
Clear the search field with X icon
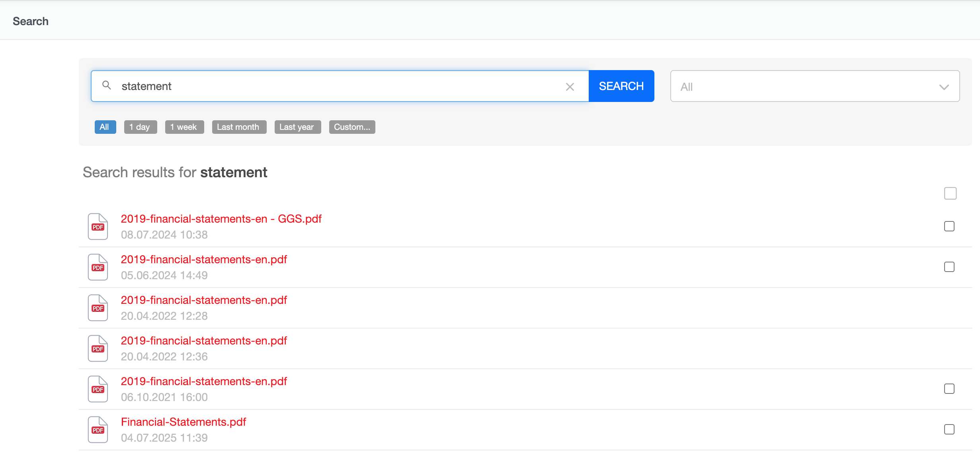[570, 87]
